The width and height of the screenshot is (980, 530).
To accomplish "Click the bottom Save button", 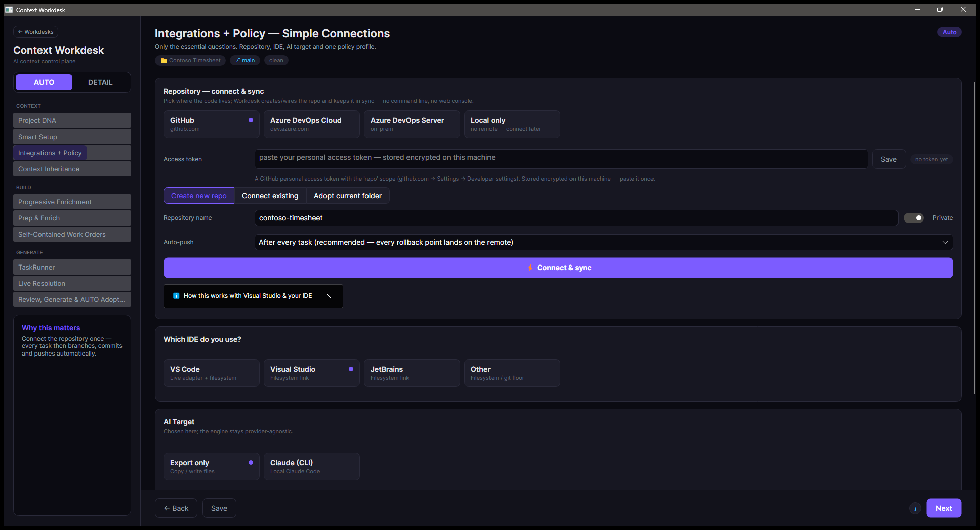I will click(219, 508).
